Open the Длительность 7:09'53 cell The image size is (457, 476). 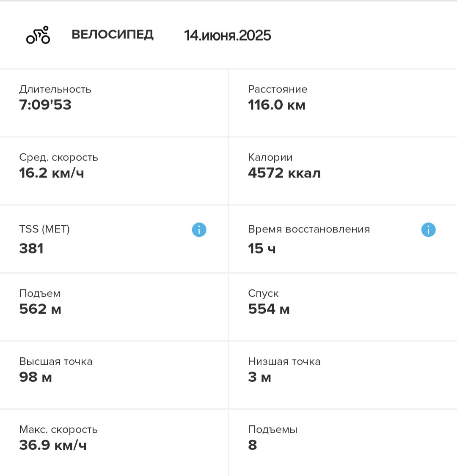[x=114, y=103]
